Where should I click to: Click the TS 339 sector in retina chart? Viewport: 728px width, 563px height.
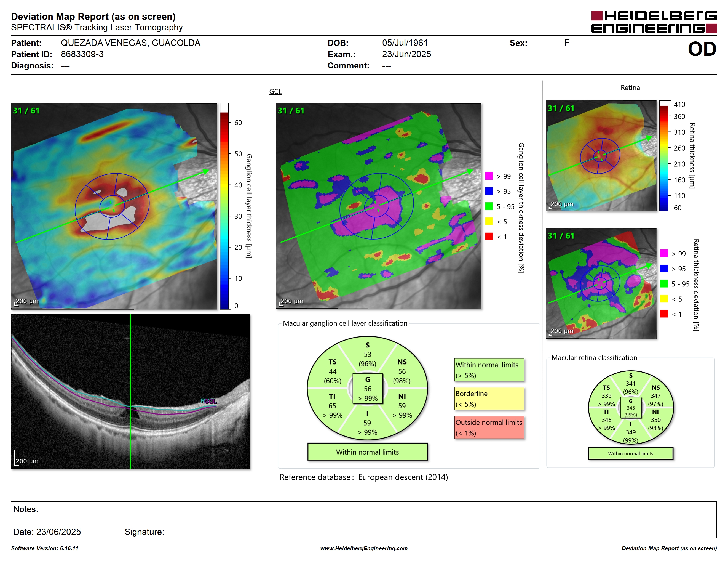point(607,395)
